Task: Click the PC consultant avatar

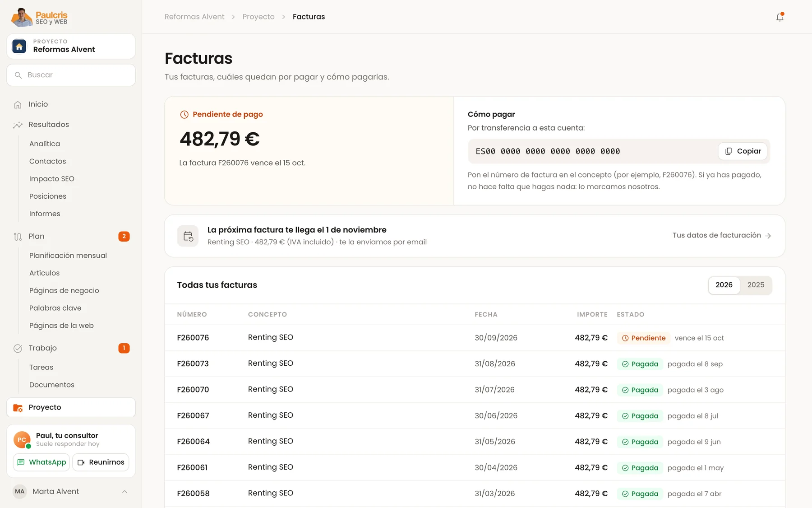Action: click(22, 439)
